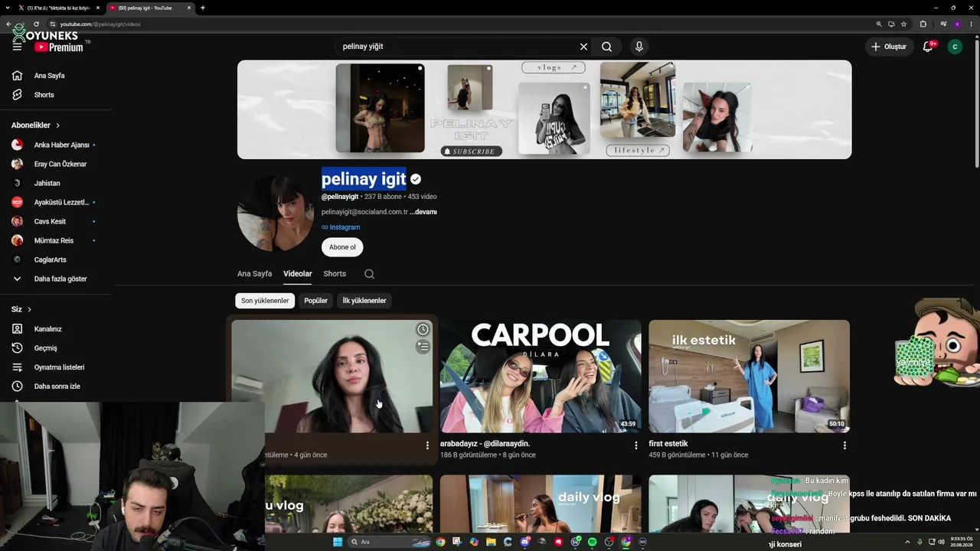Open options menu for first estetik video
The width and height of the screenshot is (980, 551).
[844, 445]
